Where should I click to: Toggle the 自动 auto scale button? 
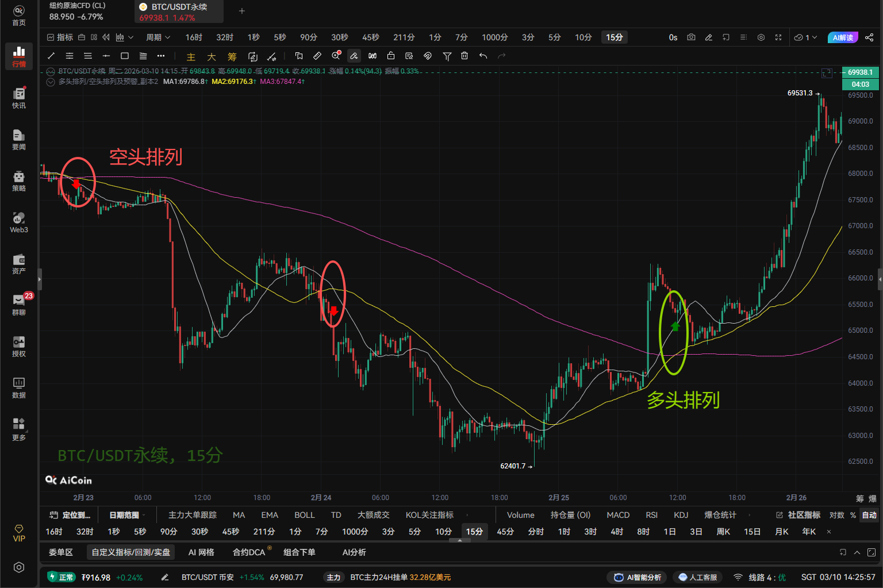[869, 515]
